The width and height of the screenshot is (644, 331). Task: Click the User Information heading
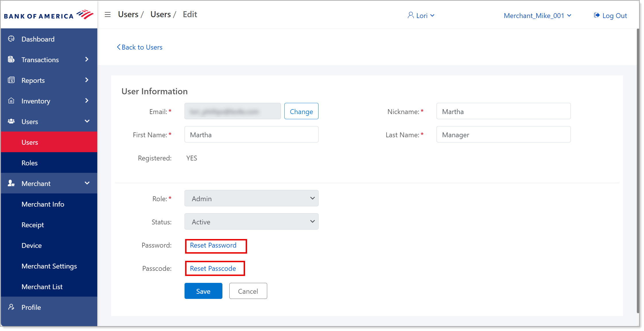(154, 91)
